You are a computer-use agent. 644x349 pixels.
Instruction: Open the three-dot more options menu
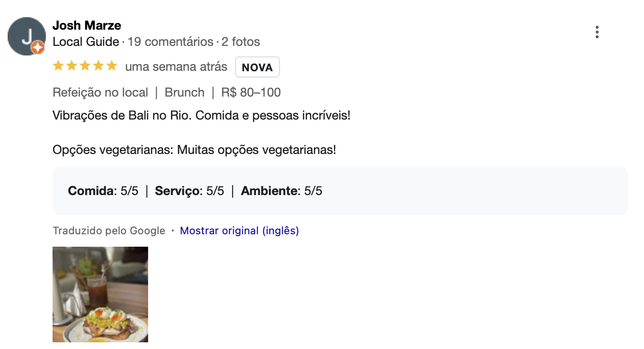pos(597,32)
